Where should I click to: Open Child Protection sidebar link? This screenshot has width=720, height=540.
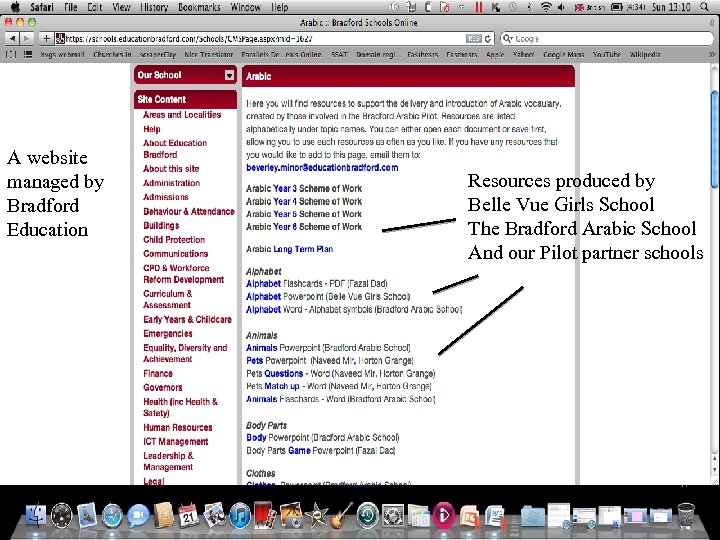click(x=174, y=240)
